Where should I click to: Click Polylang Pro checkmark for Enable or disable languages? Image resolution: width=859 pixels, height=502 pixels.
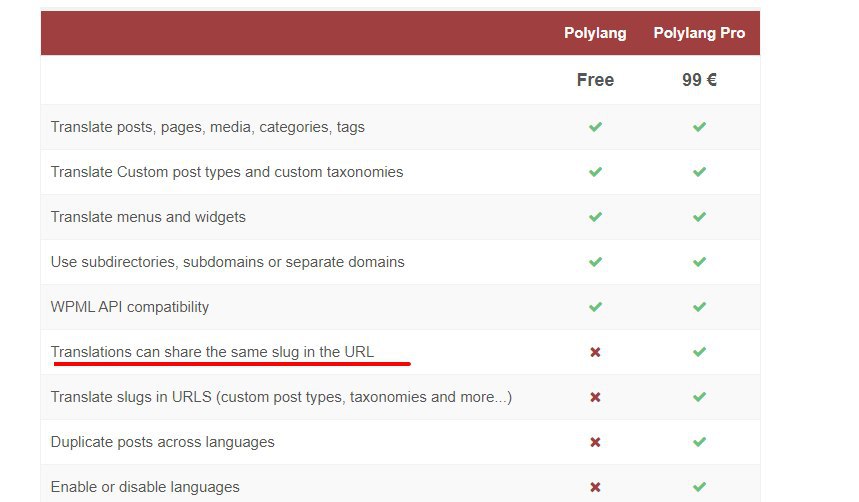click(x=699, y=487)
